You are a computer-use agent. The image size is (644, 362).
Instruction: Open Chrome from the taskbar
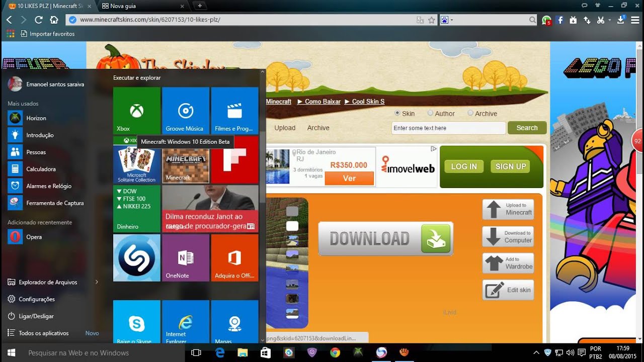(335, 353)
